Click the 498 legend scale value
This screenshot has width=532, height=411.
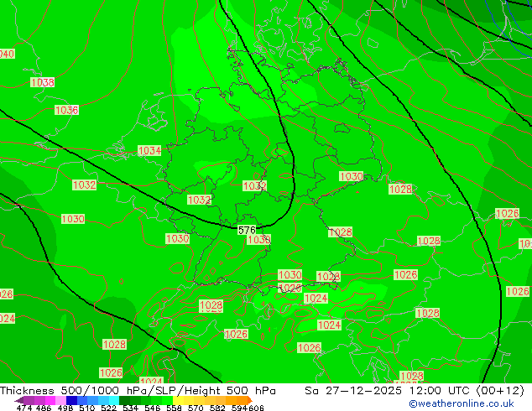pyautogui.click(x=65, y=408)
